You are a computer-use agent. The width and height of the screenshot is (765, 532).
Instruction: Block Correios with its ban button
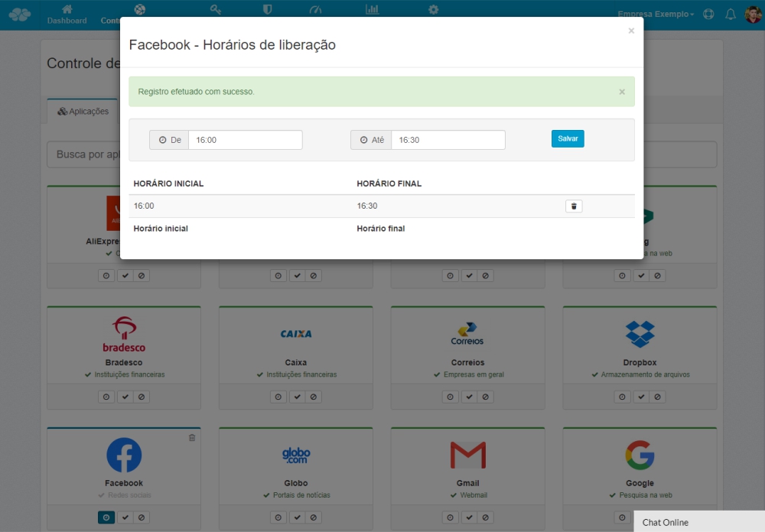(x=486, y=397)
